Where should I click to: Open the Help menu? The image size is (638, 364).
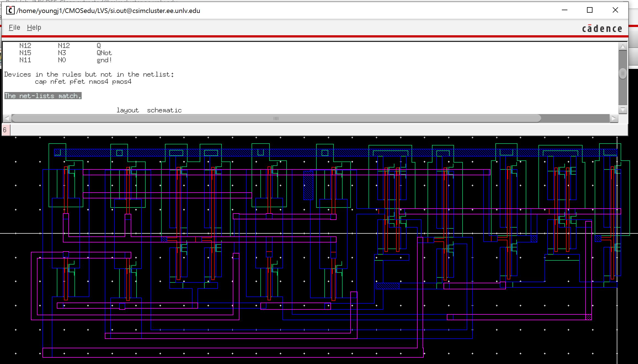[34, 28]
